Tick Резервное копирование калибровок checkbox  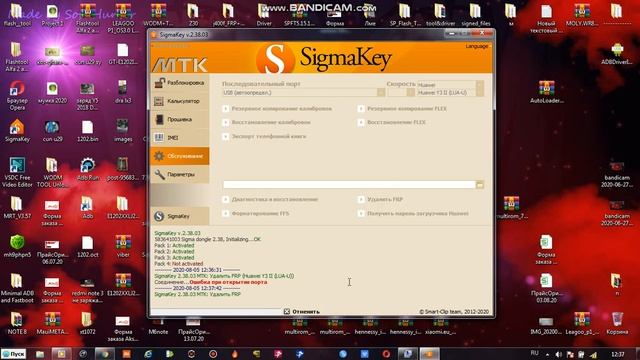[225, 109]
